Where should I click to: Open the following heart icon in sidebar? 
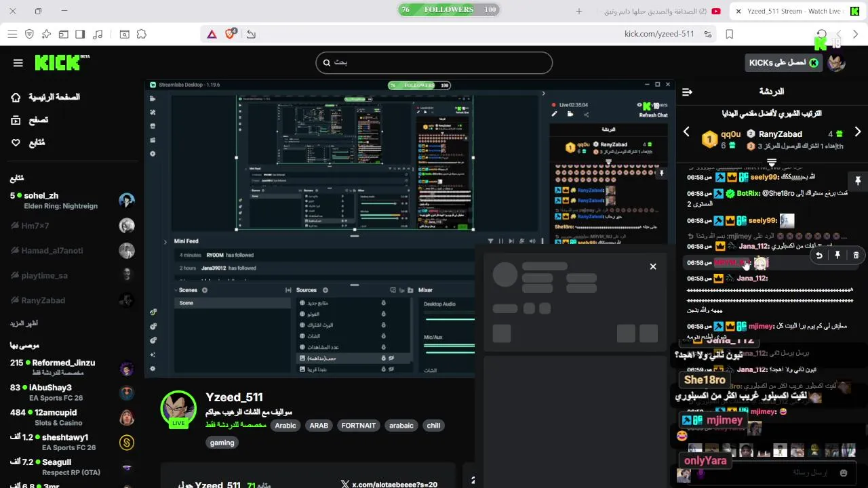click(16, 143)
